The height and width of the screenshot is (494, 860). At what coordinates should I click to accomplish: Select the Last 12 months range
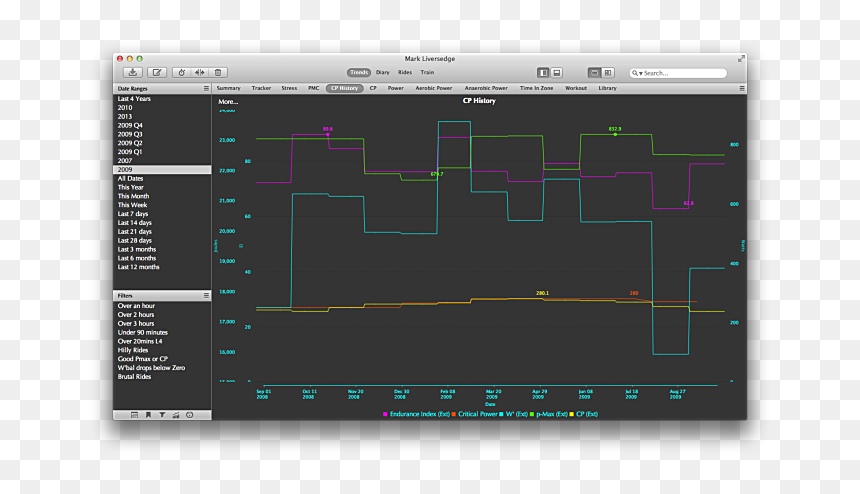point(162,267)
